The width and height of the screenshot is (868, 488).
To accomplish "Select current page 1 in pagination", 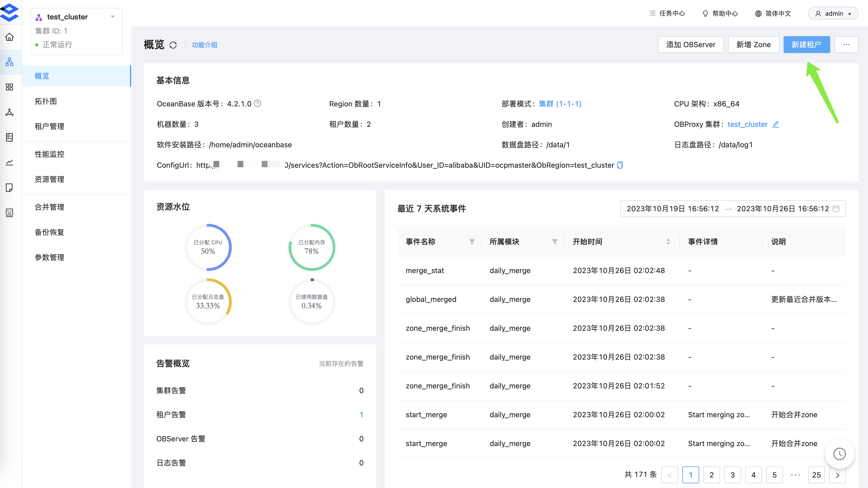I will click(x=690, y=475).
